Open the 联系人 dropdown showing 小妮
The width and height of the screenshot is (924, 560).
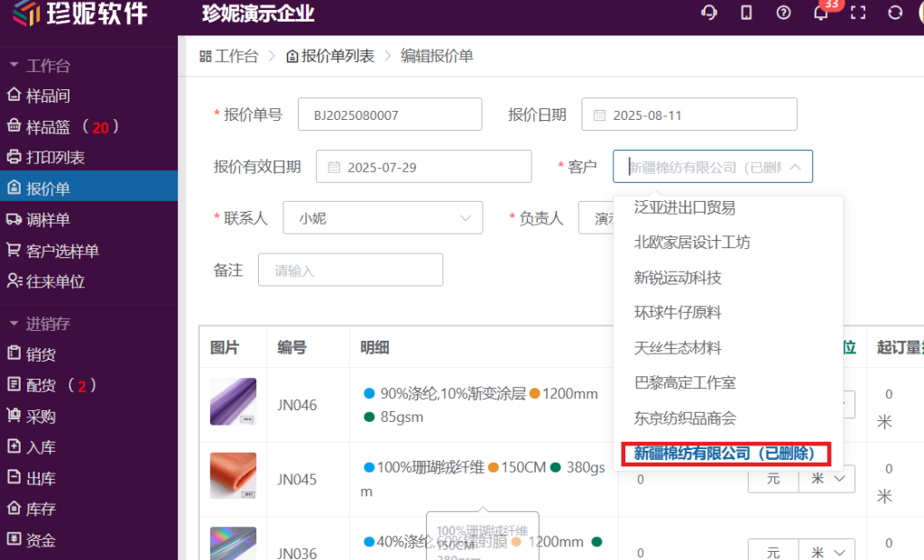[x=383, y=218]
